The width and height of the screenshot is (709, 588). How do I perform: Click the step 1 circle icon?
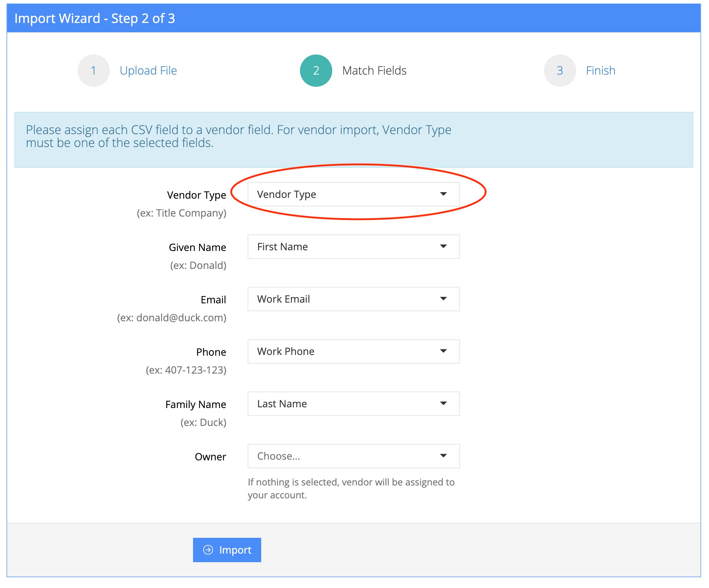coord(93,71)
